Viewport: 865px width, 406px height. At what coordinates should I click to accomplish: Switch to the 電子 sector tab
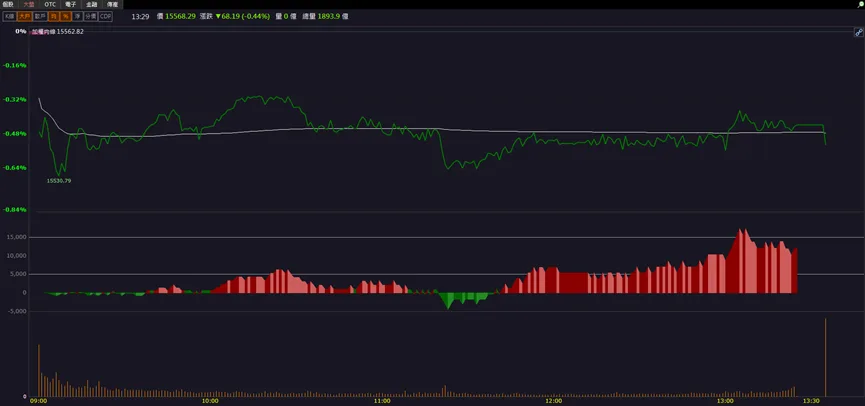click(x=71, y=4)
